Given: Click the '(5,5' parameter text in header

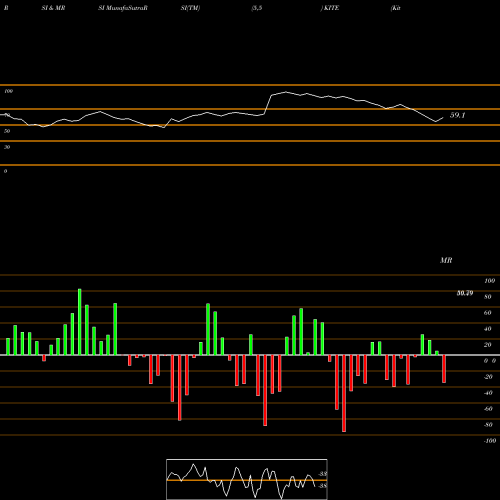Looking at the screenshot, I should tap(257, 8).
